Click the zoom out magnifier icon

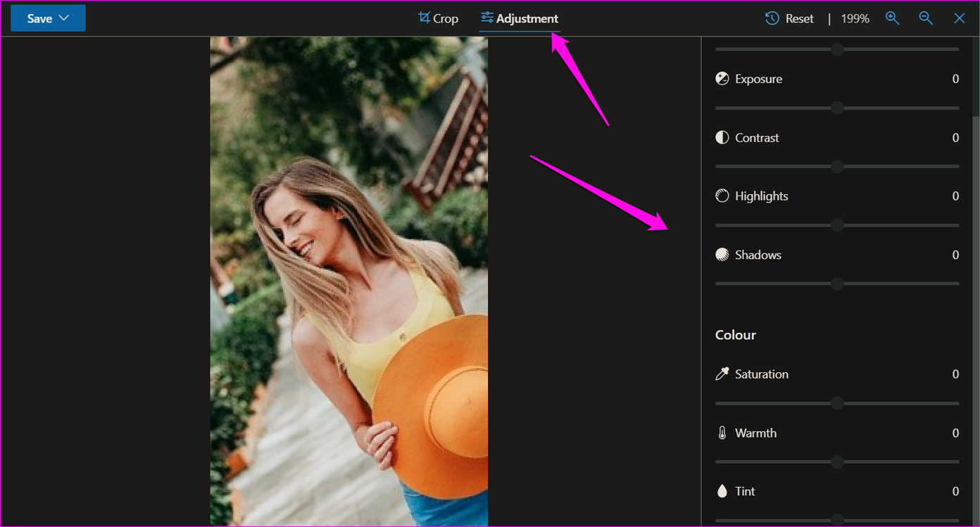click(x=926, y=18)
